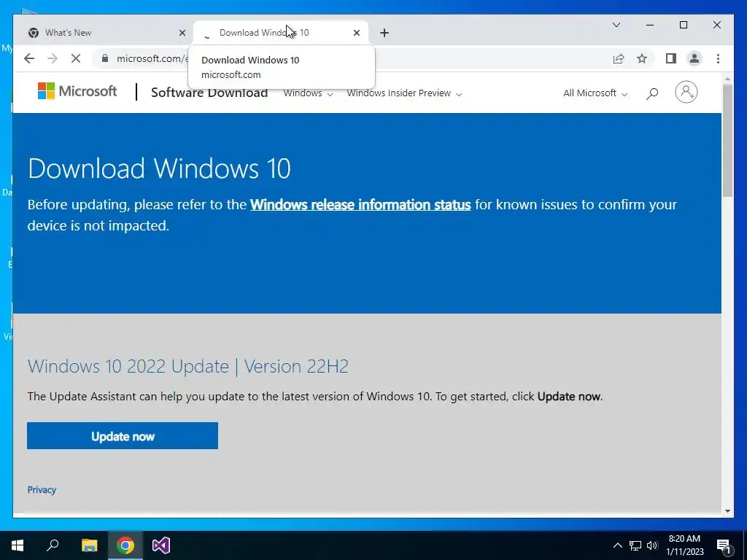Click the volume speaker icon
747x560 pixels.
pos(652,545)
